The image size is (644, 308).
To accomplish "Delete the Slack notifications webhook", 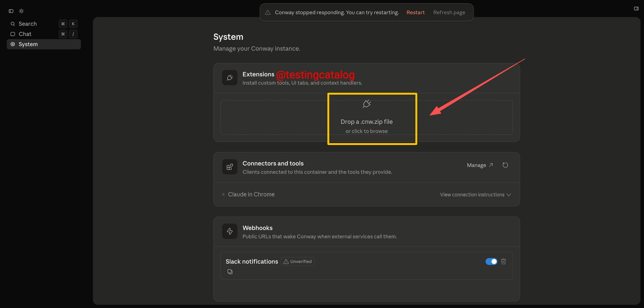I will [x=503, y=261].
